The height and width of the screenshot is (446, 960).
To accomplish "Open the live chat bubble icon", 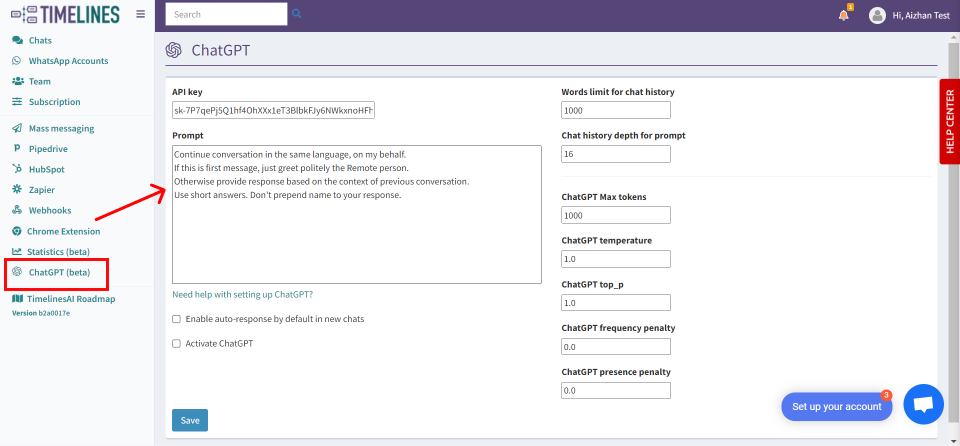I will tap(923, 404).
